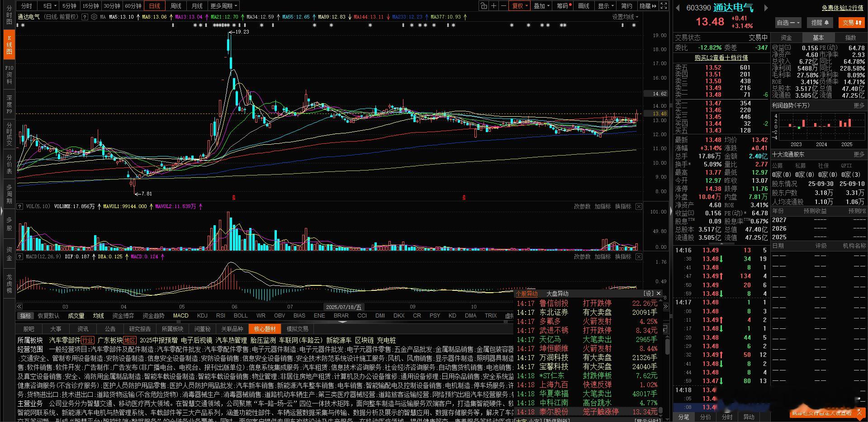Switch to 周线 weekly period
Viewport: 868px width, 422px height.
(x=176, y=6)
